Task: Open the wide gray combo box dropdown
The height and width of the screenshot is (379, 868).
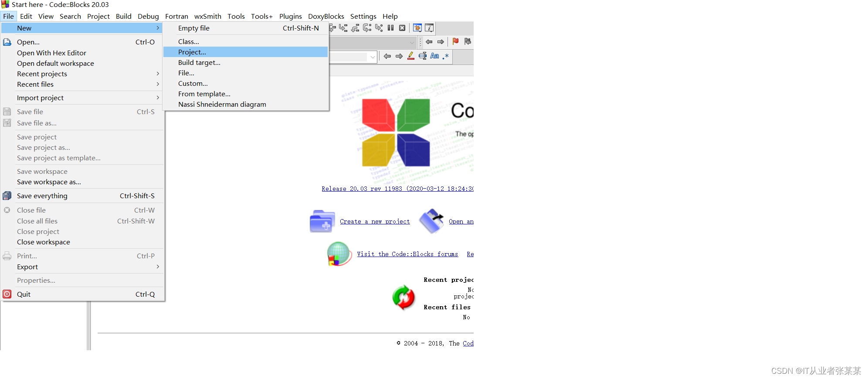Action: tap(412, 42)
